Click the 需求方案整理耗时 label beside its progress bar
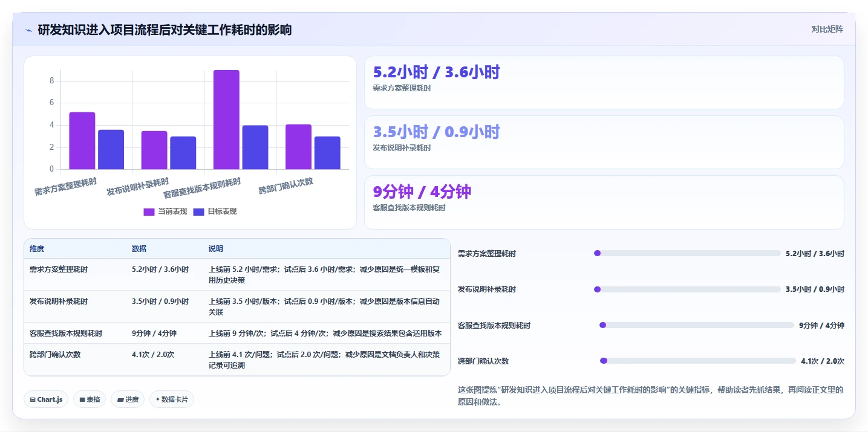 [x=487, y=254]
